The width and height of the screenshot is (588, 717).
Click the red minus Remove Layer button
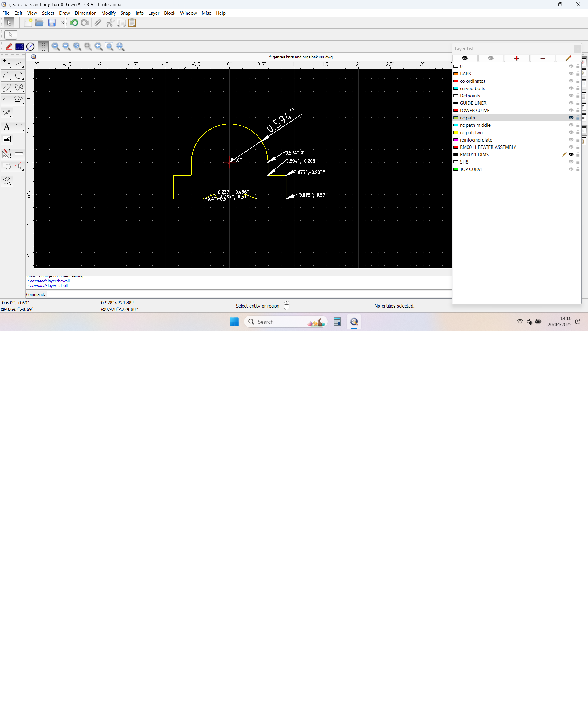[x=542, y=58]
